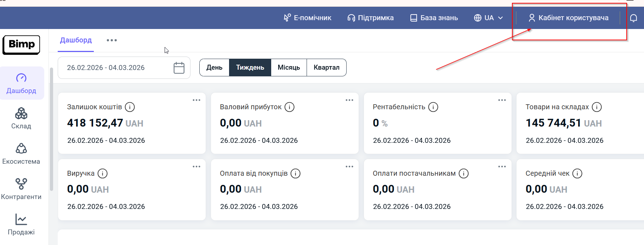This screenshot has width=644, height=245.
Task: Show info for Залишок коштів
Action: 130,107
